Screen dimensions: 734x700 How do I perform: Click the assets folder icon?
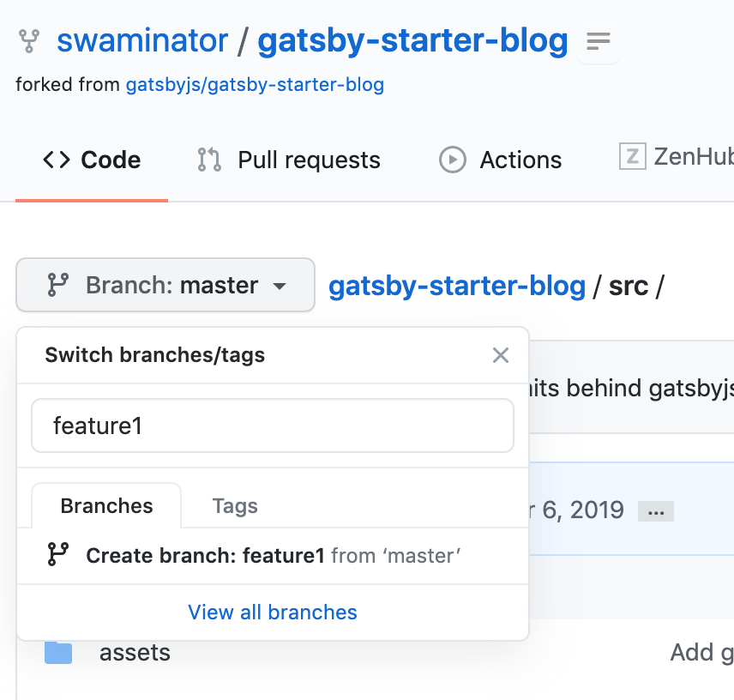click(x=58, y=653)
